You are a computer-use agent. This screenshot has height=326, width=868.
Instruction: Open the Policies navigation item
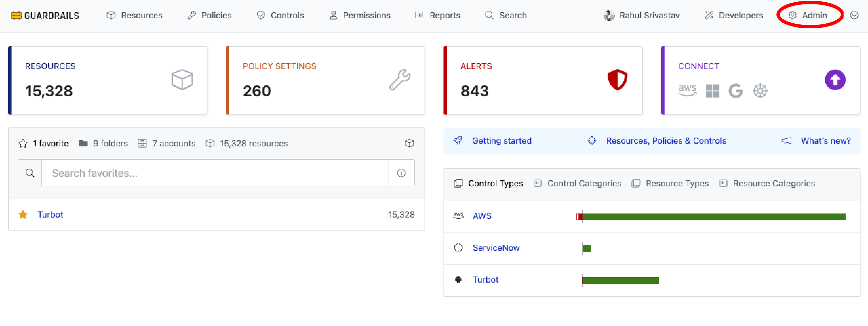[x=210, y=16]
